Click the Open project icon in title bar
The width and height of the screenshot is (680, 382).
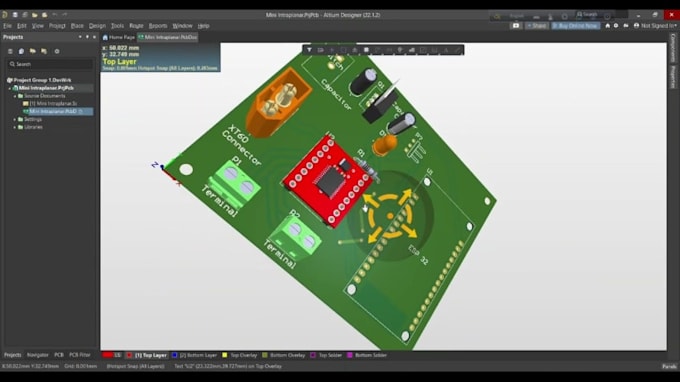point(44,15)
